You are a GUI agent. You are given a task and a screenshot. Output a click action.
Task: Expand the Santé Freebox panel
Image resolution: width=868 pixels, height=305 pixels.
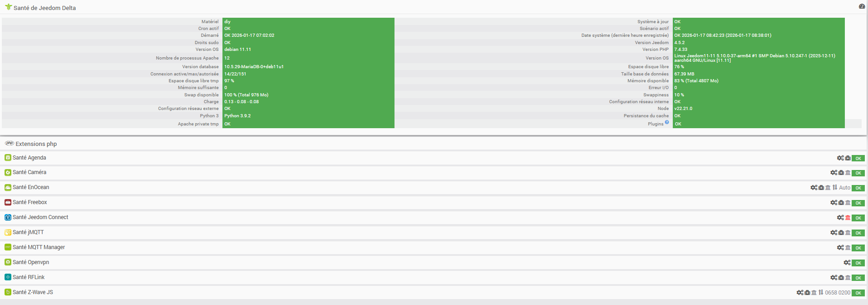pyautogui.click(x=30, y=202)
